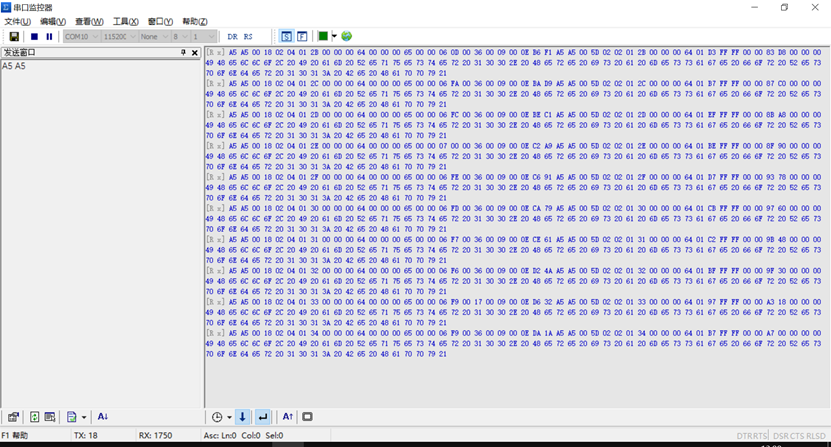Open the 窗口(Y) menu
Viewport: 831px width, 447px height.
click(x=160, y=22)
